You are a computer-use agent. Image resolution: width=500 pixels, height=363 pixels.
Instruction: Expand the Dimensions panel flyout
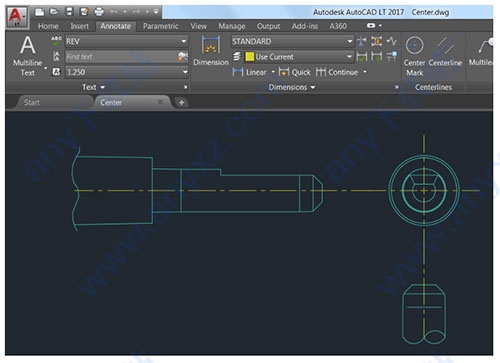(292, 87)
